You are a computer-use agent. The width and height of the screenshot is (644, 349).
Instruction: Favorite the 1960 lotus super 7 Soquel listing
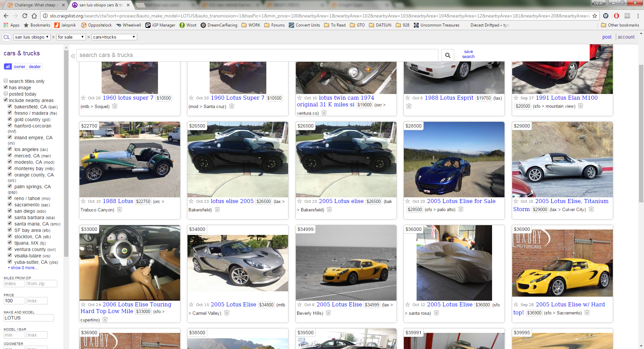coord(83,98)
